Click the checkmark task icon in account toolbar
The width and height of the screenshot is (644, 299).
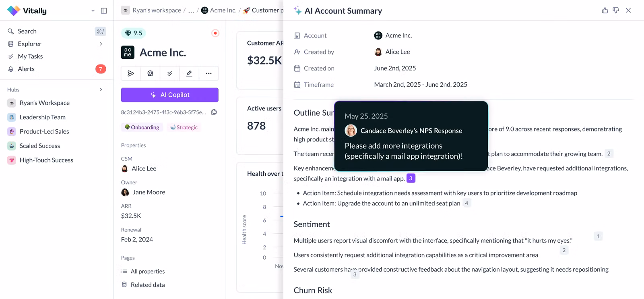pos(170,73)
